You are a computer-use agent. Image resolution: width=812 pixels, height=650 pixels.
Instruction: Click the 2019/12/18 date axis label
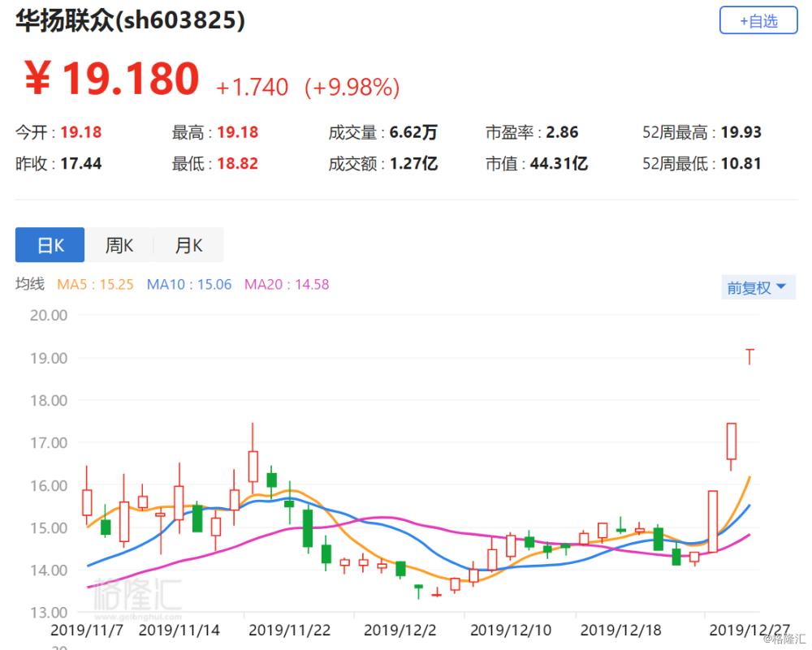point(621,630)
